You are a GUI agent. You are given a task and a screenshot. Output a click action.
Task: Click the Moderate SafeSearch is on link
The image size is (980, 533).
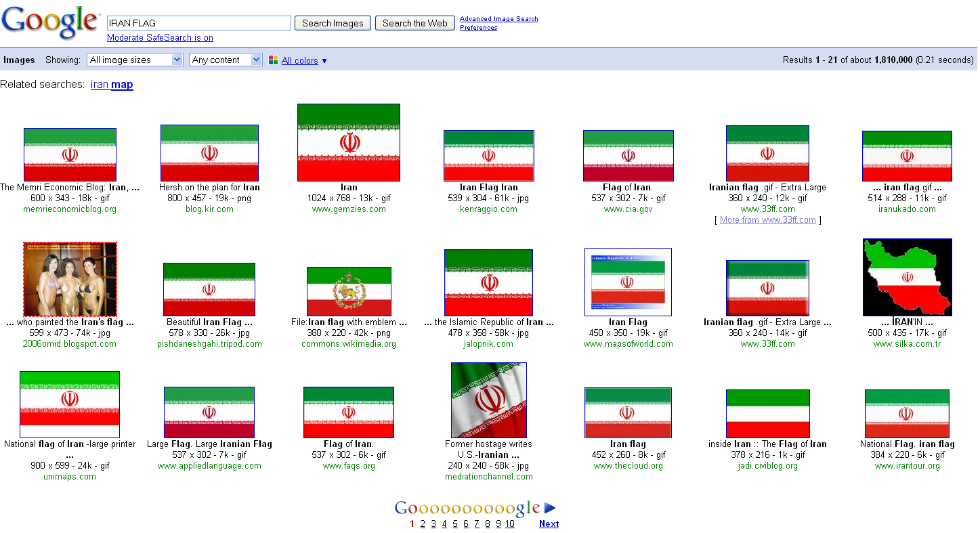point(160,38)
